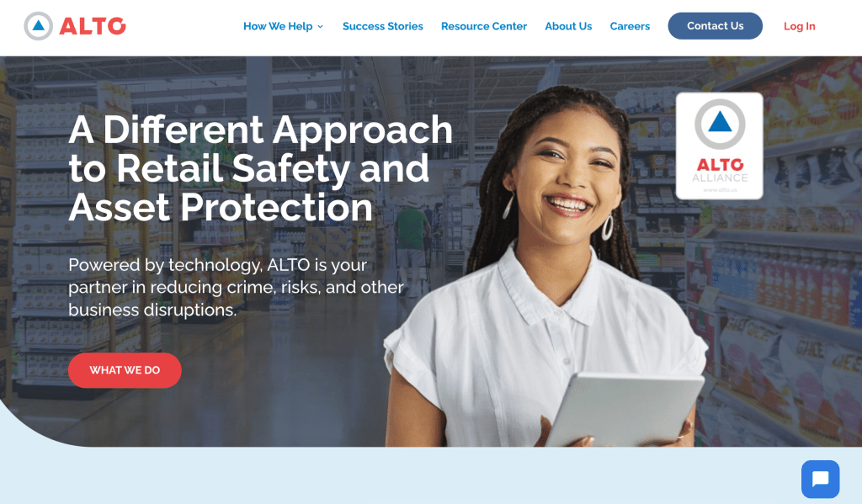Open the chat widget bubble icon
Screen dimensions: 862x504
(x=820, y=480)
